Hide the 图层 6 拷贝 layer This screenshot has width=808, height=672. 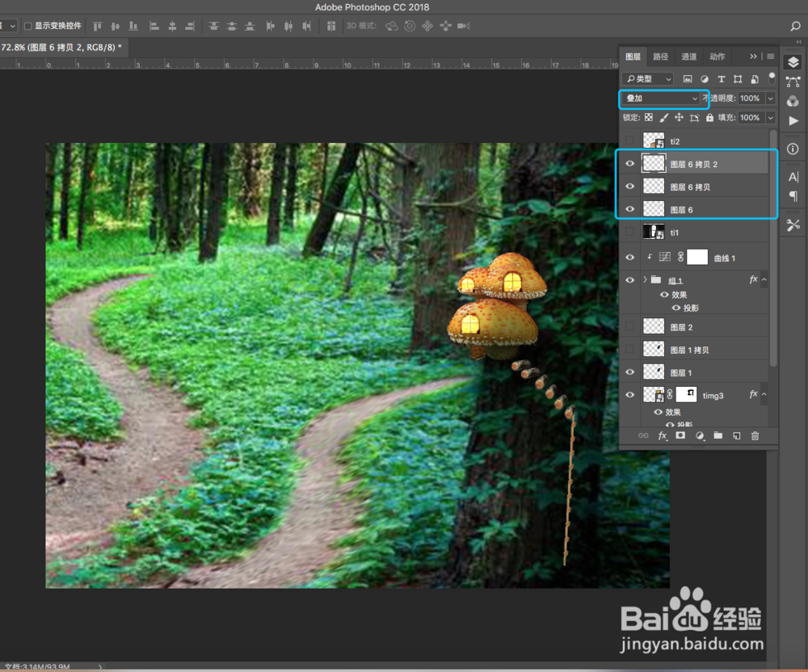629,186
